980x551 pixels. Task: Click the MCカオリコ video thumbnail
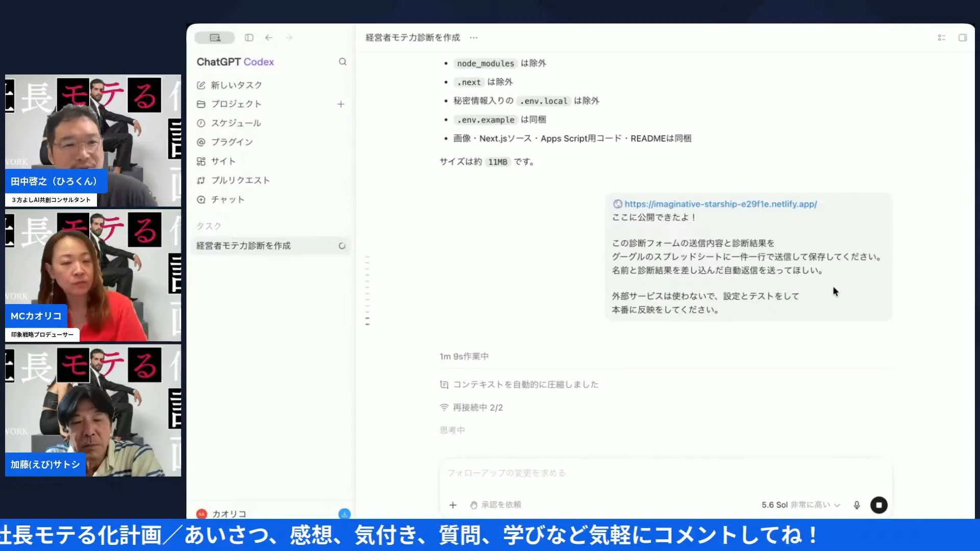pyautogui.click(x=93, y=275)
